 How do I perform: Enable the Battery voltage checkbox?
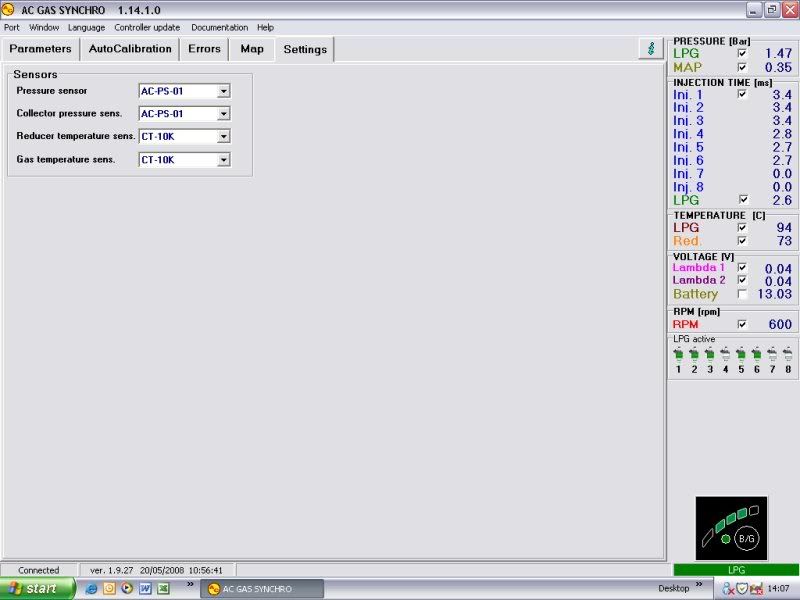742,294
